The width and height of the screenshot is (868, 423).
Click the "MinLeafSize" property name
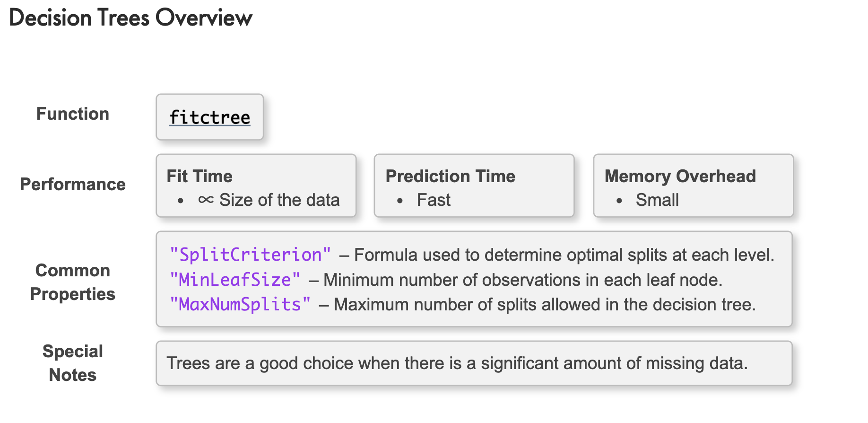coord(235,280)
